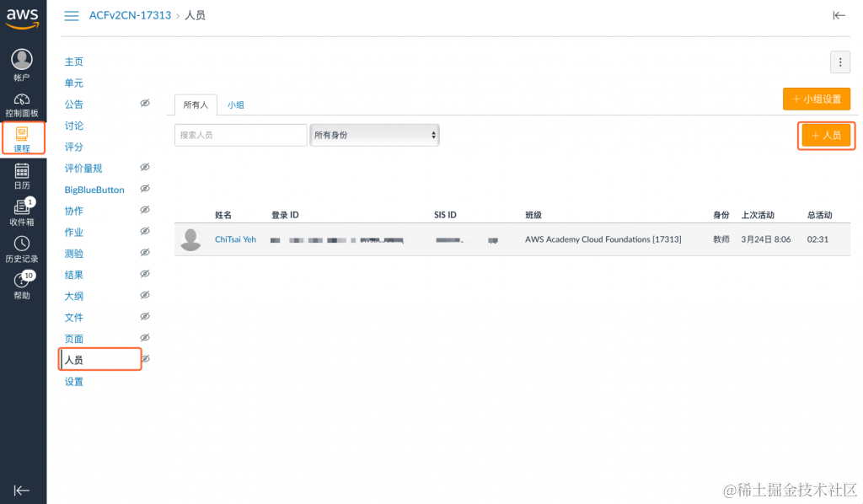Switch to the 小组 tab
Image resolution: width=863 pixels, height=504 pixels.
click(x=236, y=105)
